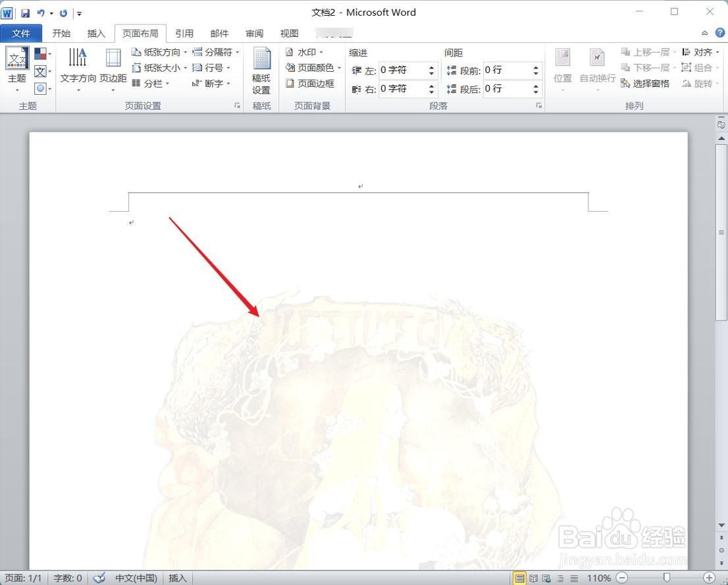Collapse the ribbon with caret icon
This screenshot has height=585, width=728.
[x=705, y=33]
